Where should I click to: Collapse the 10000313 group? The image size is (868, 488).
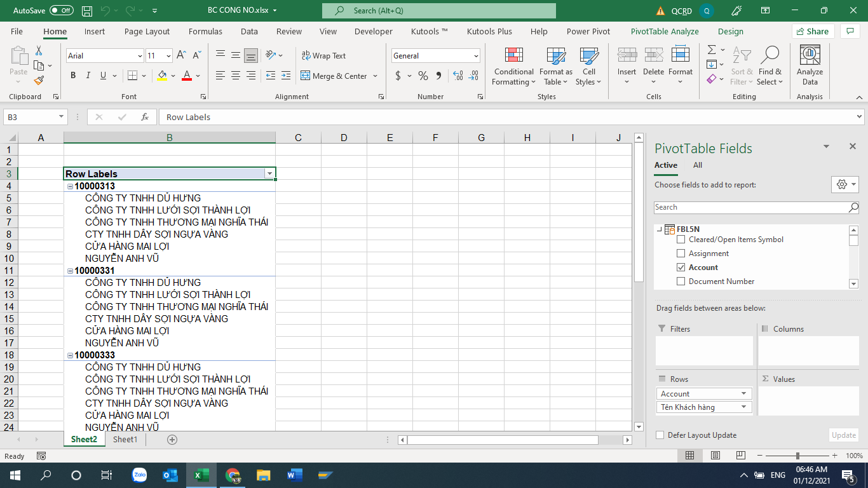click(x=70, y=186)
